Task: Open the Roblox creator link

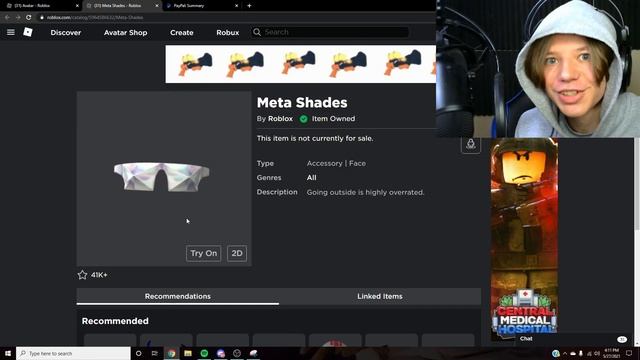Action: (x=280, y=119)
